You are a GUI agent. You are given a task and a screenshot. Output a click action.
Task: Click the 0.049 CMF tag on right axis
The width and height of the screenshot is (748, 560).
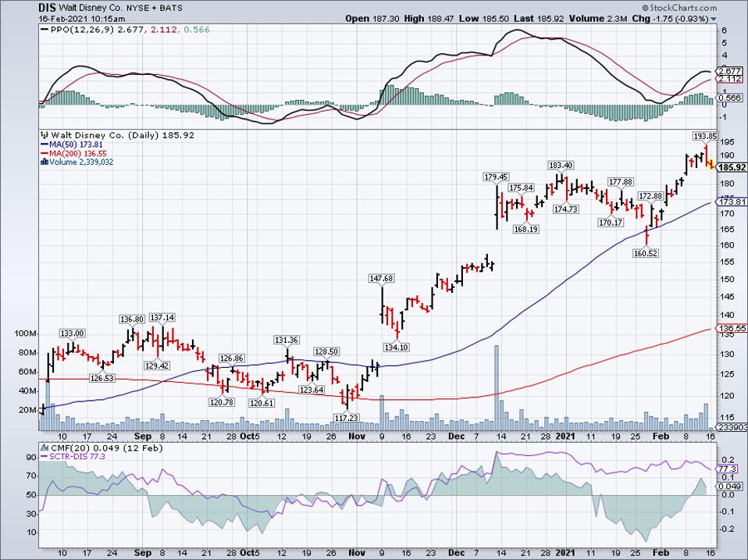(730, 487)
